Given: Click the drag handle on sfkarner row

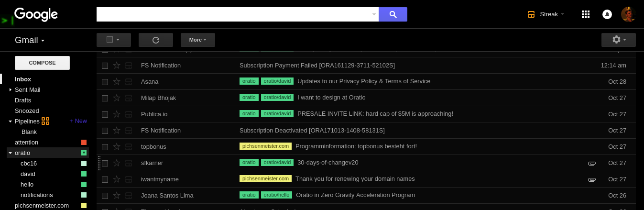Looking at the screenshot, I should 99,163.
